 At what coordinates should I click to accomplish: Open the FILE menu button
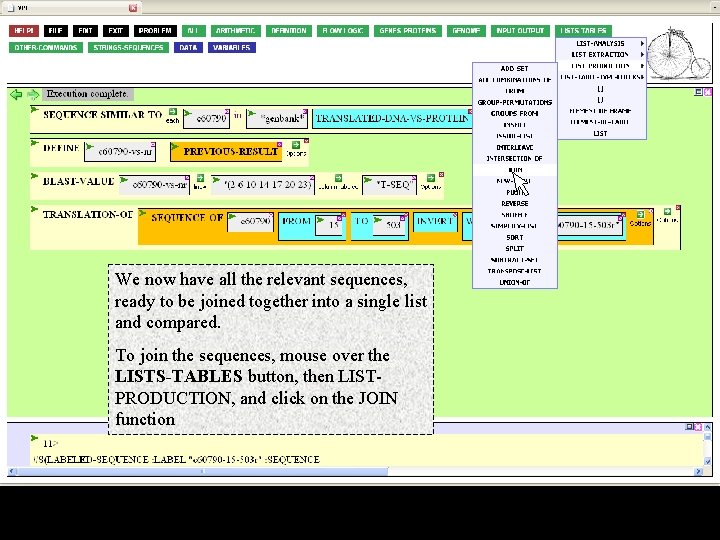click(x=56, y=31)
